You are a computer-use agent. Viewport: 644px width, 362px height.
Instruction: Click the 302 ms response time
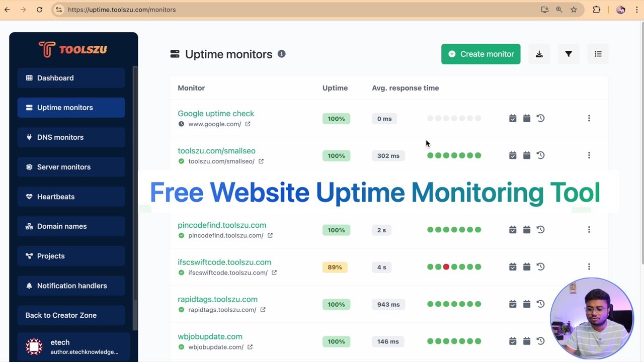(388, 156)
